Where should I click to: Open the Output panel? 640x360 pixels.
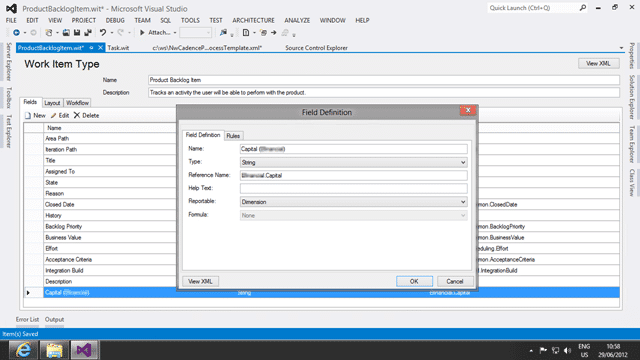[54, 319]
